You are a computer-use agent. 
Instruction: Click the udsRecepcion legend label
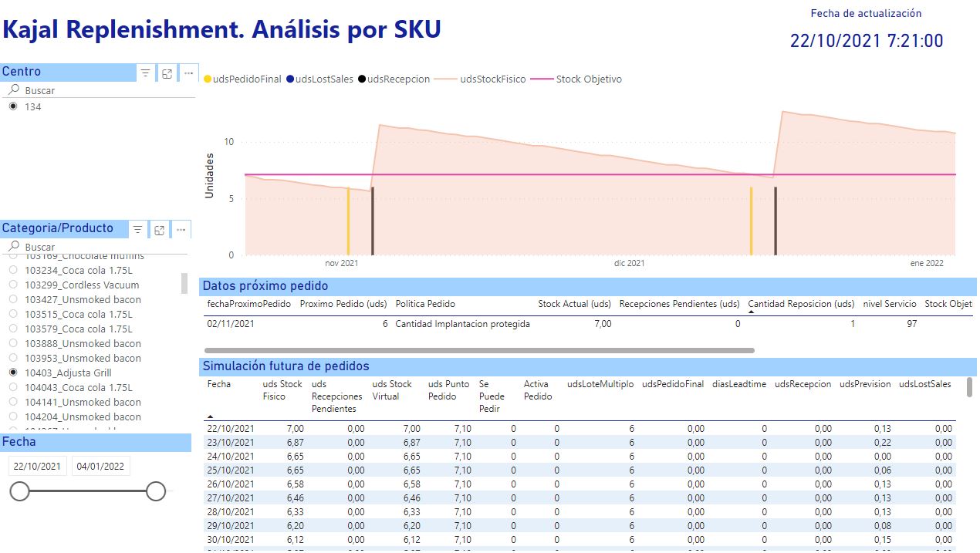(x=398, y=79)
